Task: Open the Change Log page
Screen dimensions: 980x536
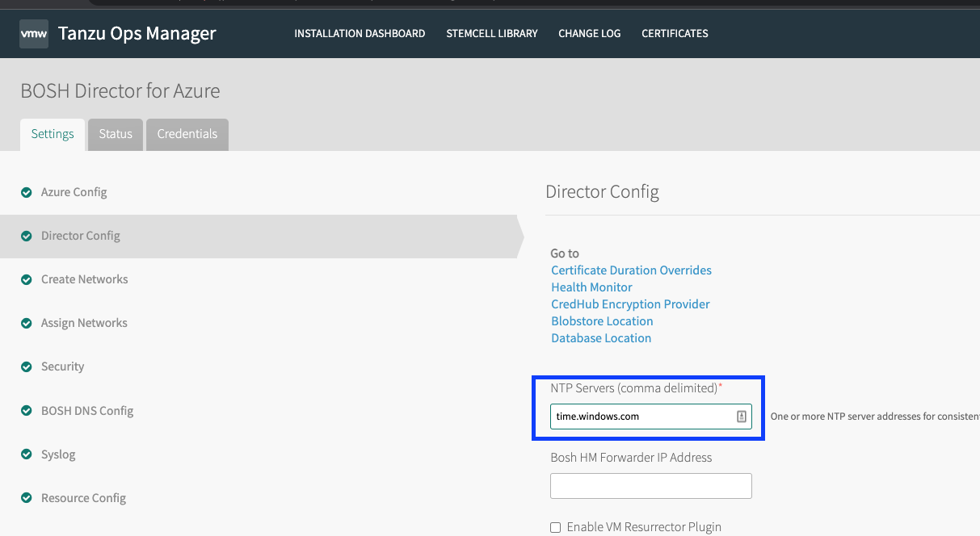Action: [590, 34]
